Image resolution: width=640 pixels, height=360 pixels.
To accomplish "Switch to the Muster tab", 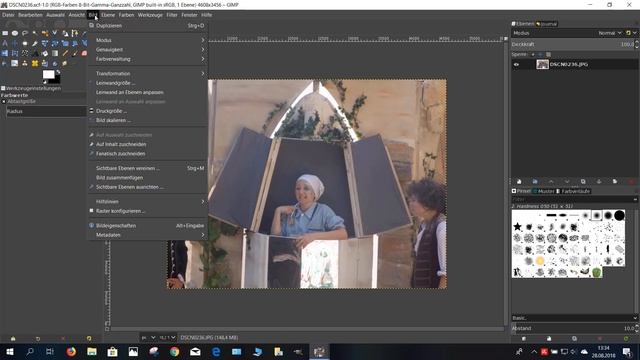I will tap(544, 191).
